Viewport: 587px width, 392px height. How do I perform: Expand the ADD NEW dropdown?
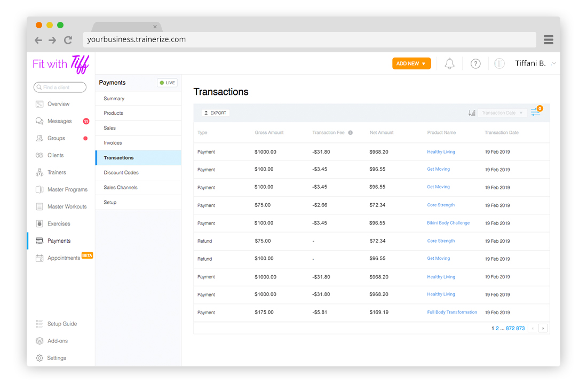[x=411, y=63]
